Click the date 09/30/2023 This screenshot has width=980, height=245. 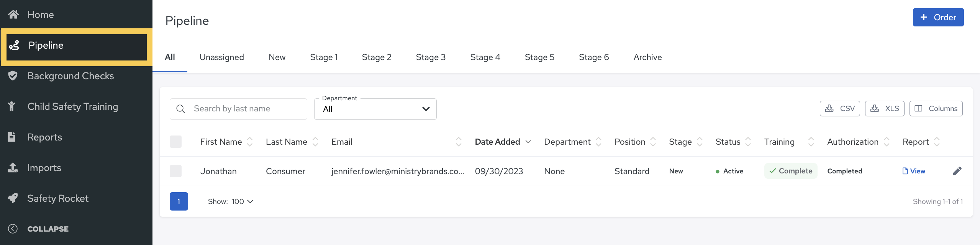(499, 171)
